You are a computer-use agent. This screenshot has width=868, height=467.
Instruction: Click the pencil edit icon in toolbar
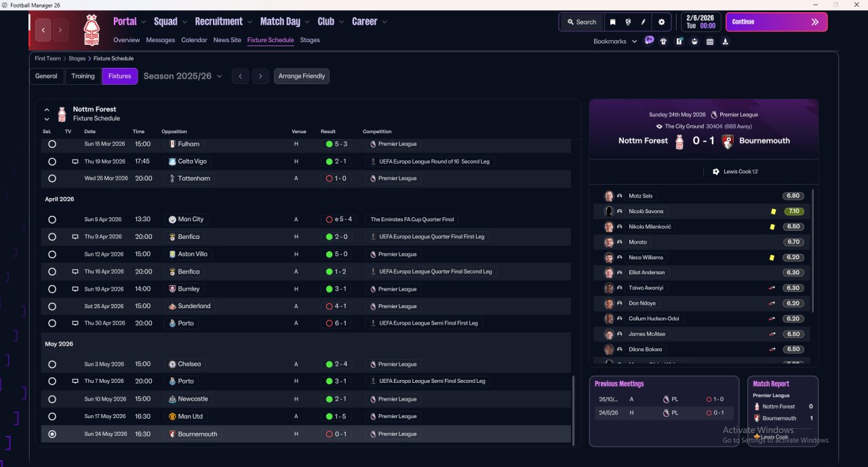coord(643,22)
